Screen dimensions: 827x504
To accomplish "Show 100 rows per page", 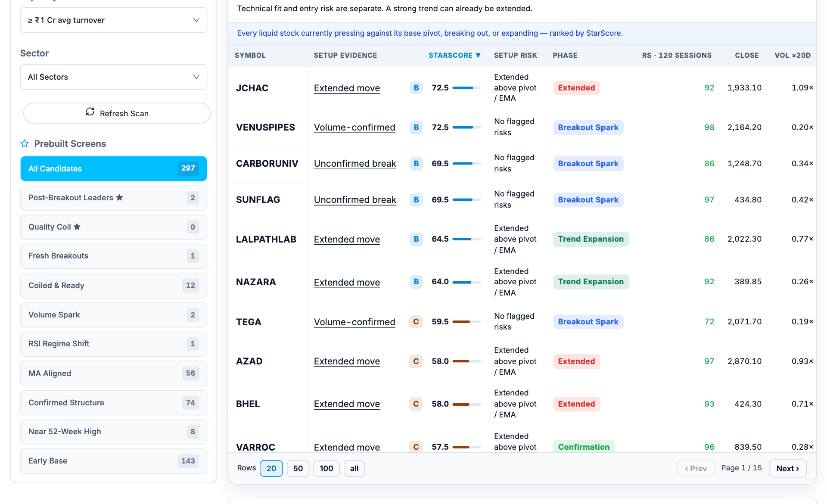I will (326, 468).
